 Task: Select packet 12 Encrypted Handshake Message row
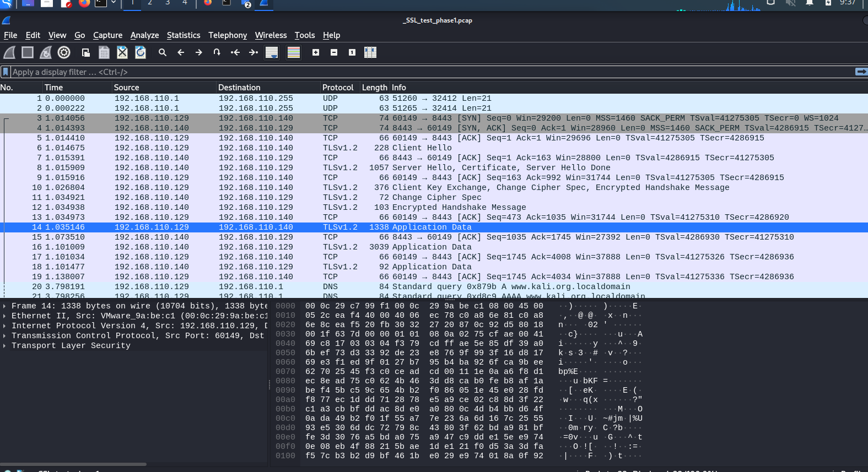point(434,207)
